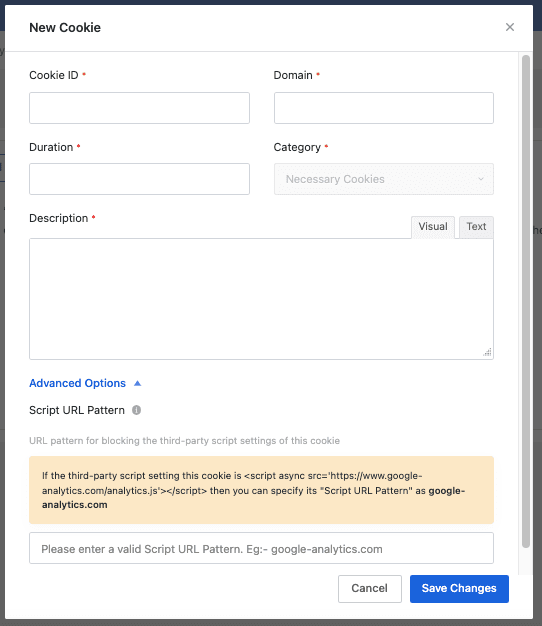Click the Save Changes button
The height and width of the screenshot is (626, 542).
(x=459, y=588)
